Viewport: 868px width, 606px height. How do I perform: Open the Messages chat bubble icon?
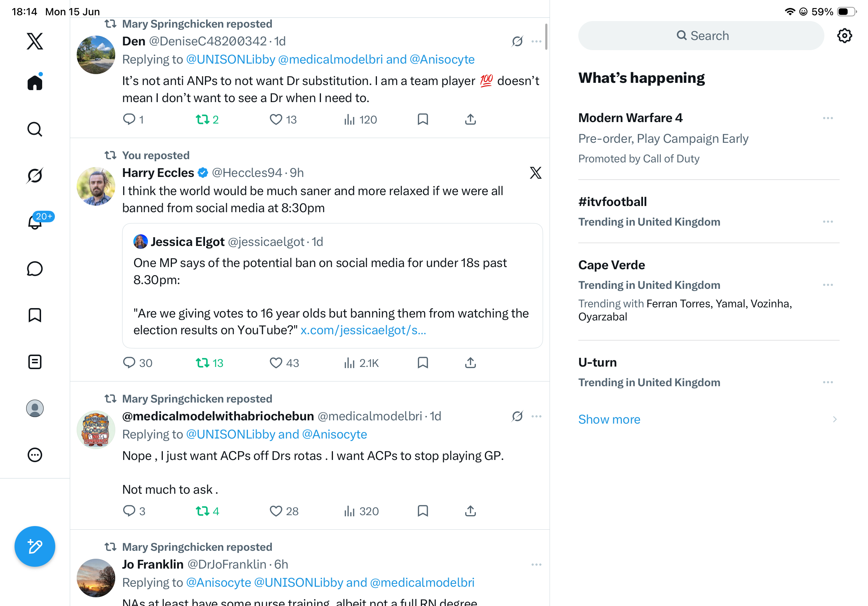coord(35,268)
